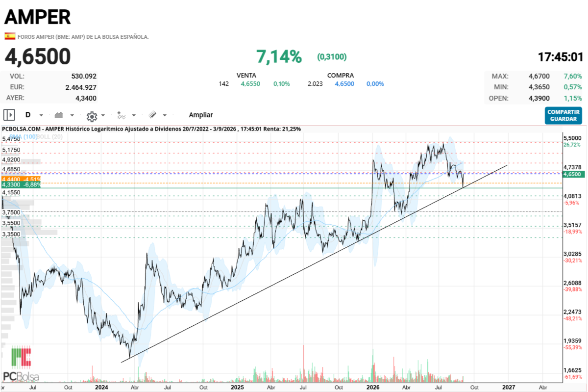588x392 pixels.
Task: Click the AMPER title
Action: (38, 17)
